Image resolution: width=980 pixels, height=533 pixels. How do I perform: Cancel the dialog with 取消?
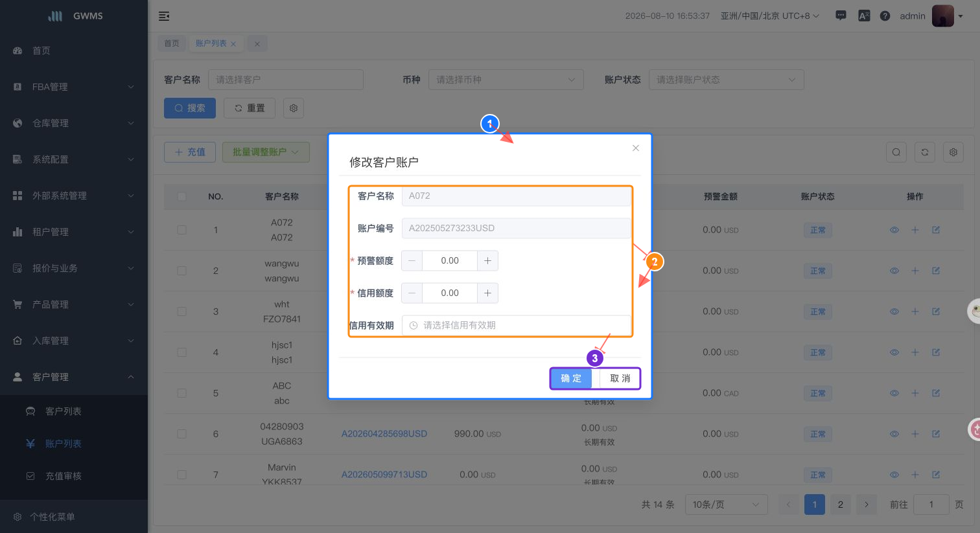[x=620, y=378]
